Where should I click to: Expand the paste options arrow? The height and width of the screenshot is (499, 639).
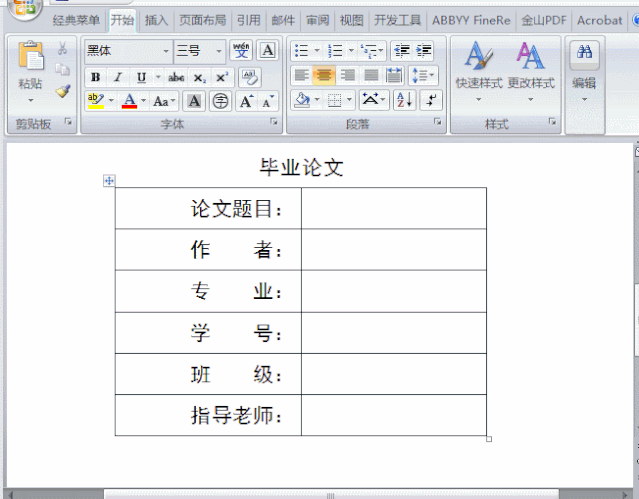(x=31, y=100)
